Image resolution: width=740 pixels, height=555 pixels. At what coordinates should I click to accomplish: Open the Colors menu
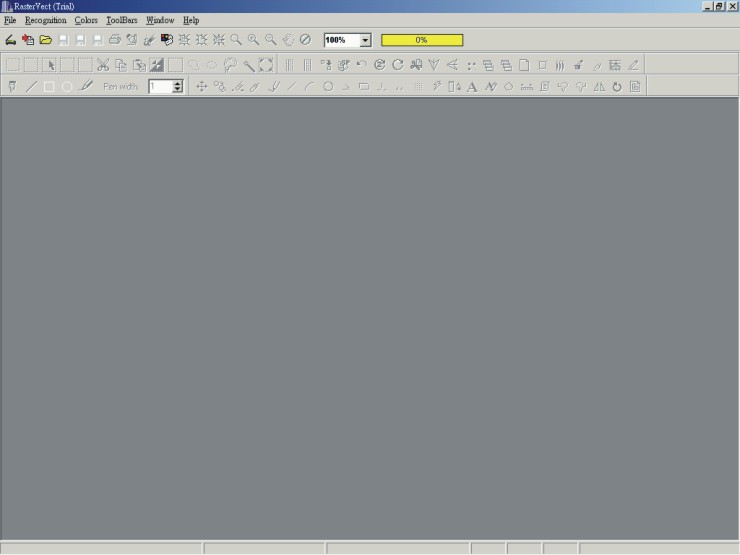[86, 20]
